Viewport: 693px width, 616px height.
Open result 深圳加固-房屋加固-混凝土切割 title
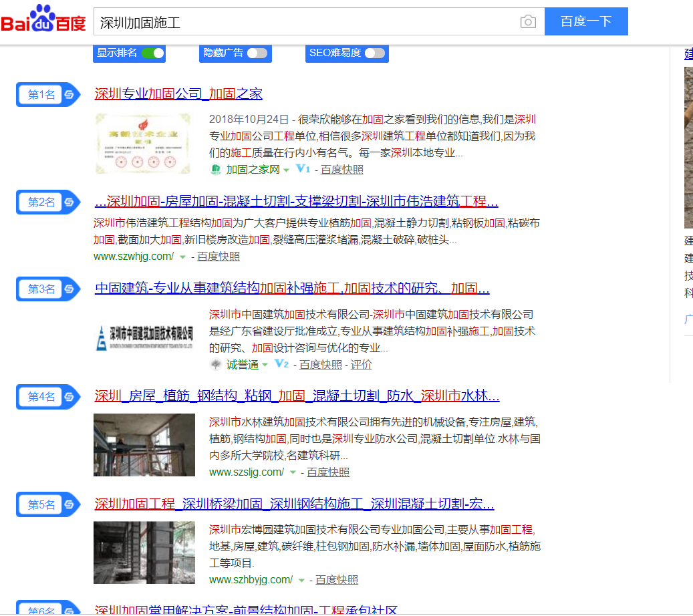[x=296, y=202]
